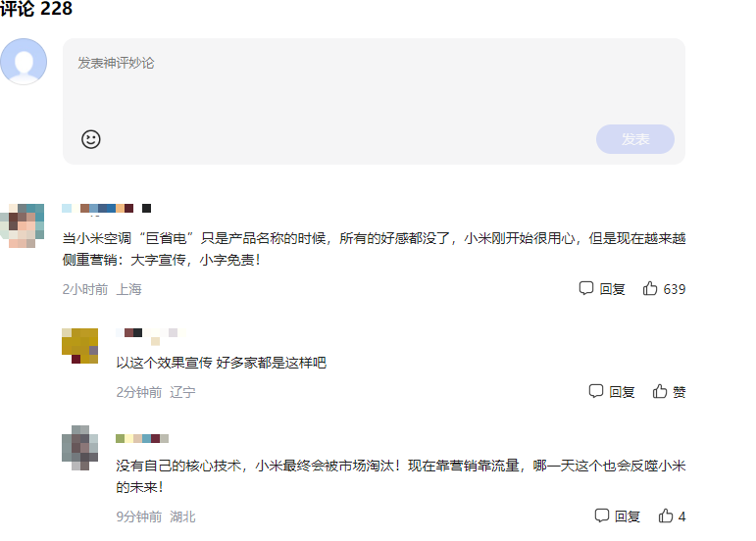Click 回复 on the 上海 comment

point(612,289)
